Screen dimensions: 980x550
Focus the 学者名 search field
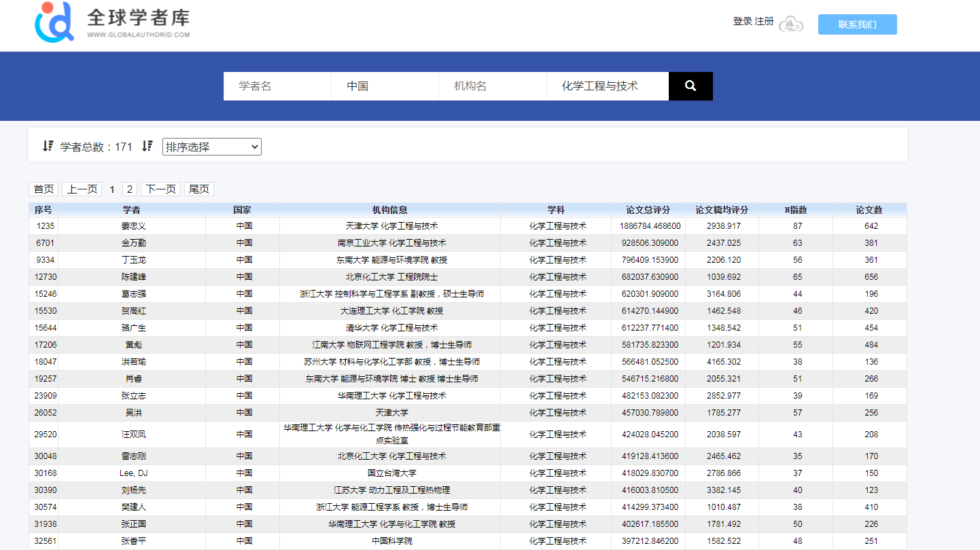pyautogui.click(x=277, y=86)
